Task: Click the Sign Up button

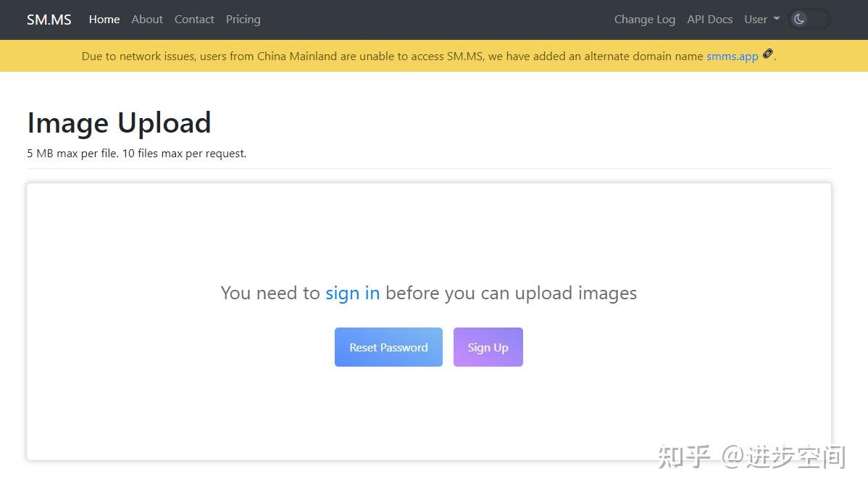Action: (x=488, y=347)
